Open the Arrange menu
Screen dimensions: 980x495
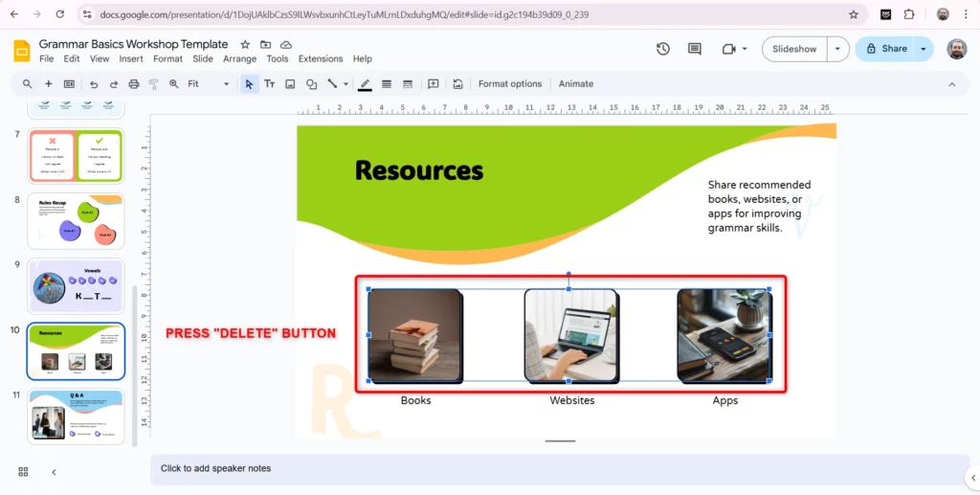pyautogui.click(x=239, y=58)
